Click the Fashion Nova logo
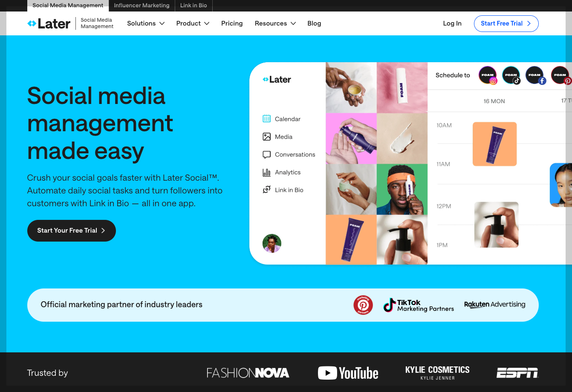Screen dimensions: 572x392 point(248,373)
